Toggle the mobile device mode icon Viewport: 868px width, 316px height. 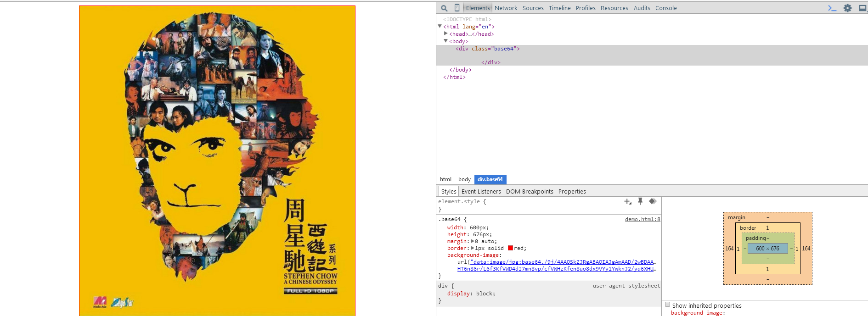pyautogui.click(x=457, y=8)
